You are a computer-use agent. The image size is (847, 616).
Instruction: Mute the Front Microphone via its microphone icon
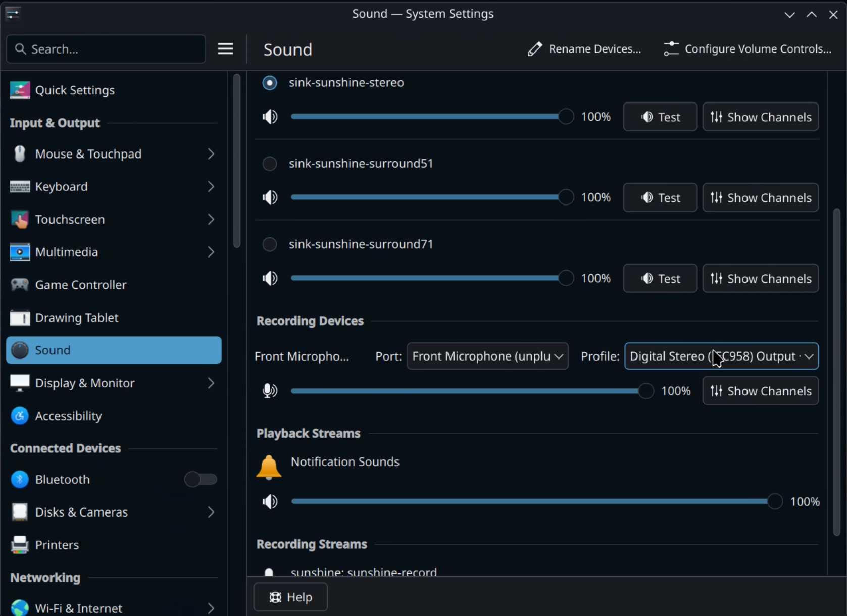pos(270,391)
